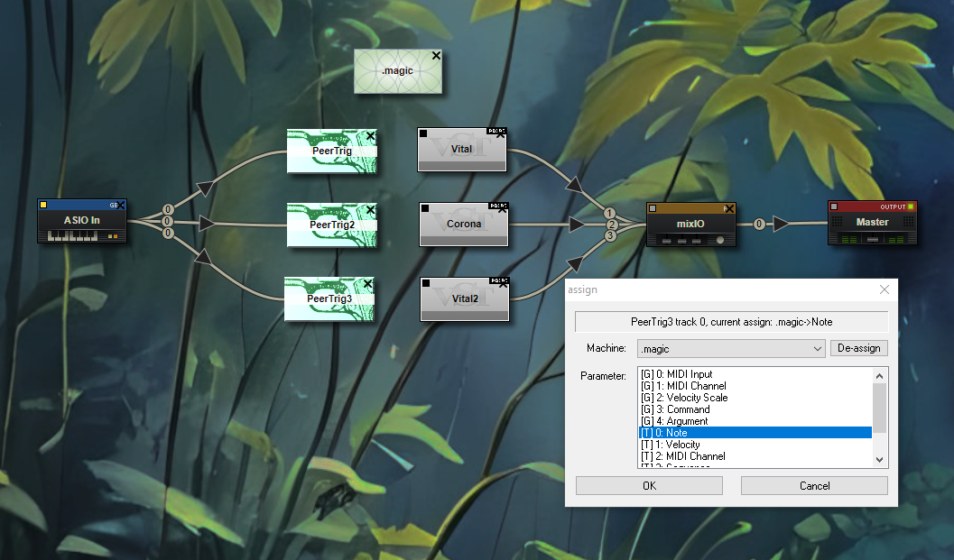Click the X icon on the Vital2 machine
Screen dimensions: 954x560
503,284
